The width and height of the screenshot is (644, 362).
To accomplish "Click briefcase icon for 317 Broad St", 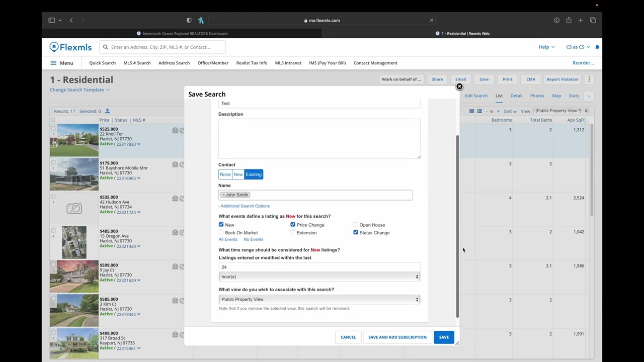I will click(x=175, y=334).
